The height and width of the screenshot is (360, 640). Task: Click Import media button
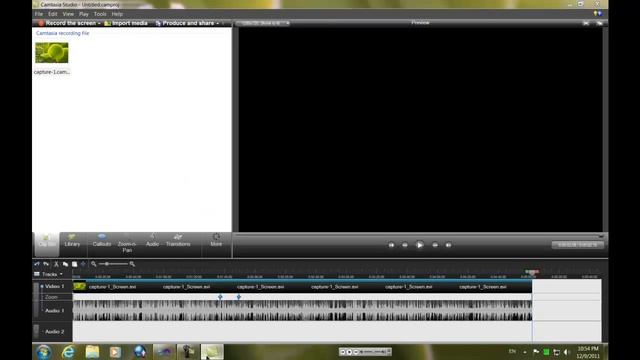(x=126, y=23)
